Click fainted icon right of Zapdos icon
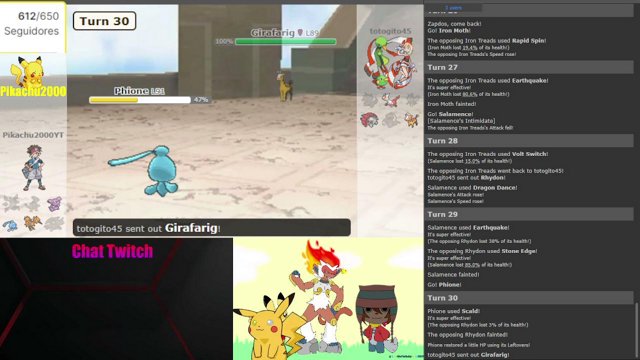 point(54,224)
